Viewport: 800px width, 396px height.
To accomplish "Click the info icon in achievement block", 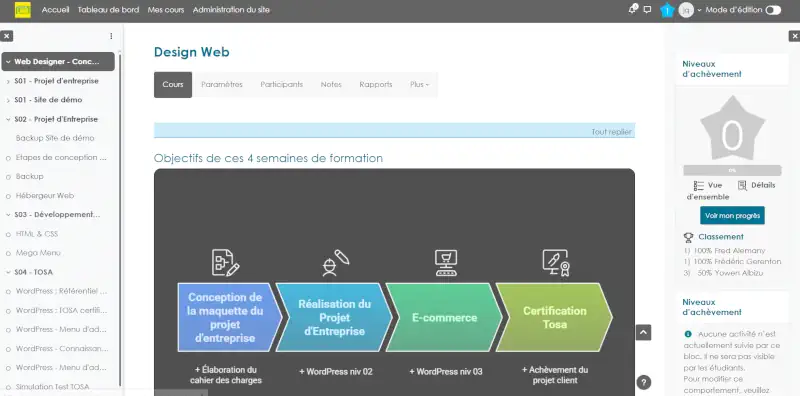I will (688, 334).
